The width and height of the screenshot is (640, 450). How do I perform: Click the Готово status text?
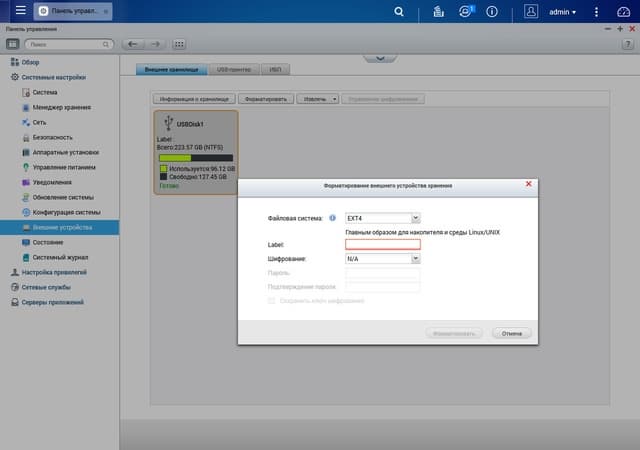(169, 186)
